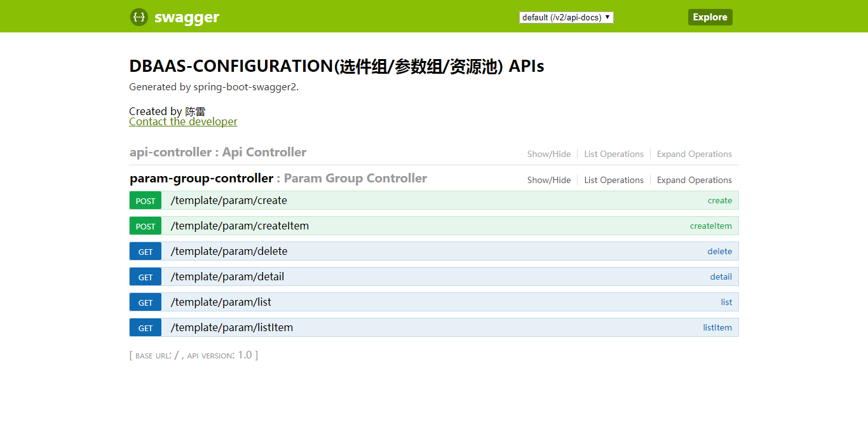Click List Operations for param-group-controller

pyautogui.click(x=614, y=180)
